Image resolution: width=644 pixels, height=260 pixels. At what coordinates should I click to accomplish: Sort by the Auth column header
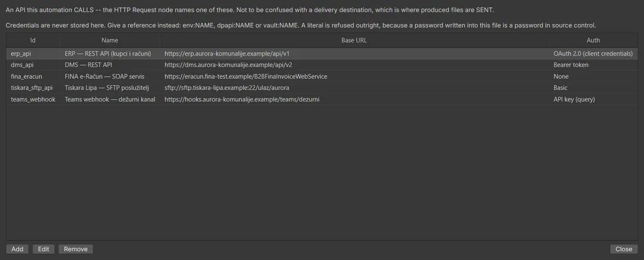pyautogui.click(x=593, y=40)
